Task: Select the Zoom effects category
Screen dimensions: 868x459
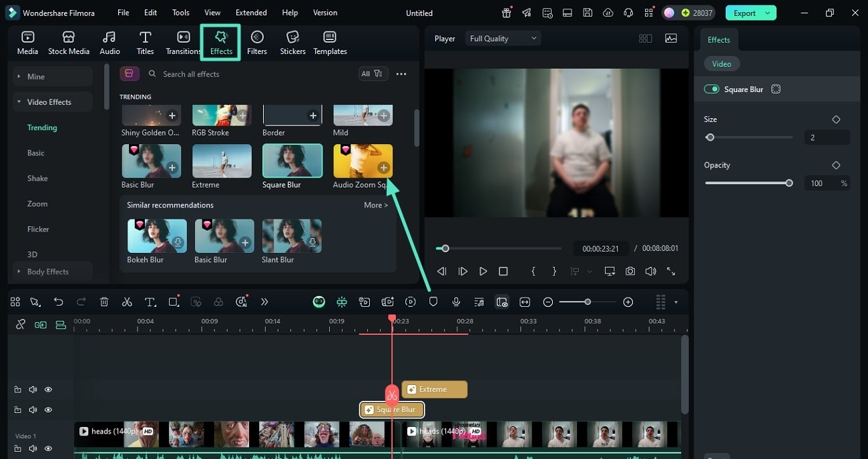Action: tap(37, 203)
